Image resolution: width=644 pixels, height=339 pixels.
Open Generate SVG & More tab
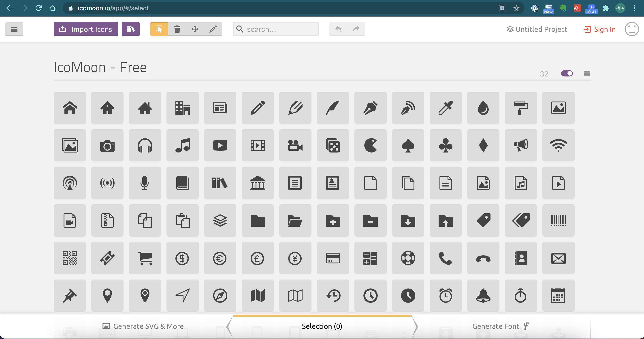143,326
